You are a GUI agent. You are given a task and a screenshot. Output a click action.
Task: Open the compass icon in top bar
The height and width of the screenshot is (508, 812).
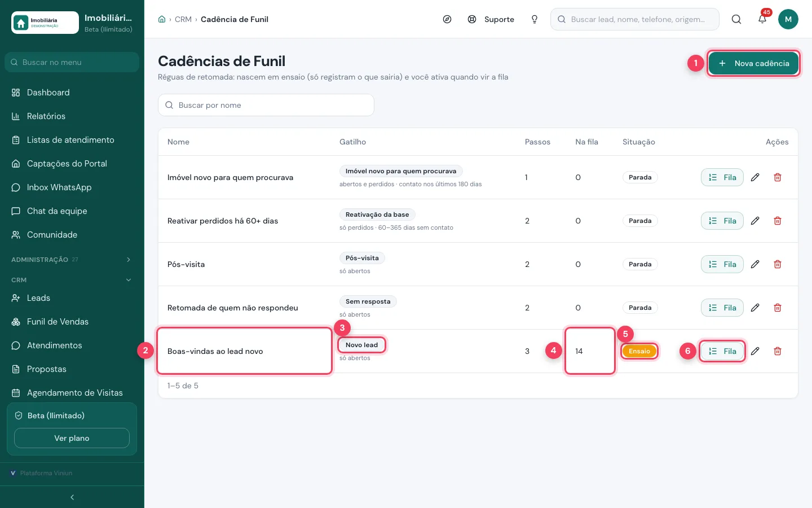447,19
